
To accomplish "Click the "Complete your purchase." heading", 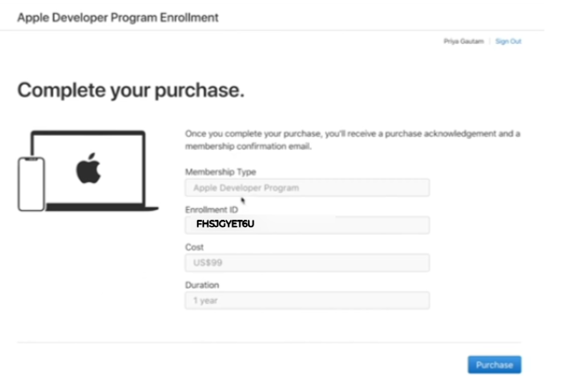I will pyautogui.click(x=131, y=90).
